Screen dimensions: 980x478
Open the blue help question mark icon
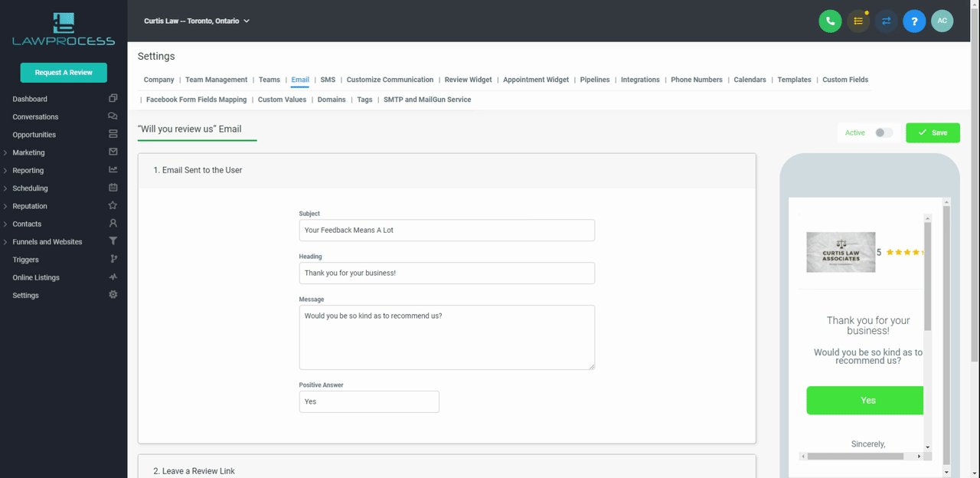point(914,21)
